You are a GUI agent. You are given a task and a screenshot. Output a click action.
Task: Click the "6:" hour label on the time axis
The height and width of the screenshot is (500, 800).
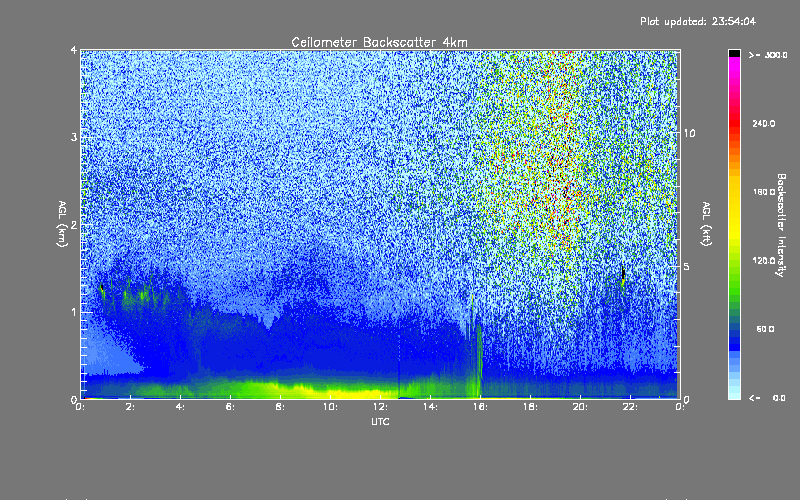(231, 407)
